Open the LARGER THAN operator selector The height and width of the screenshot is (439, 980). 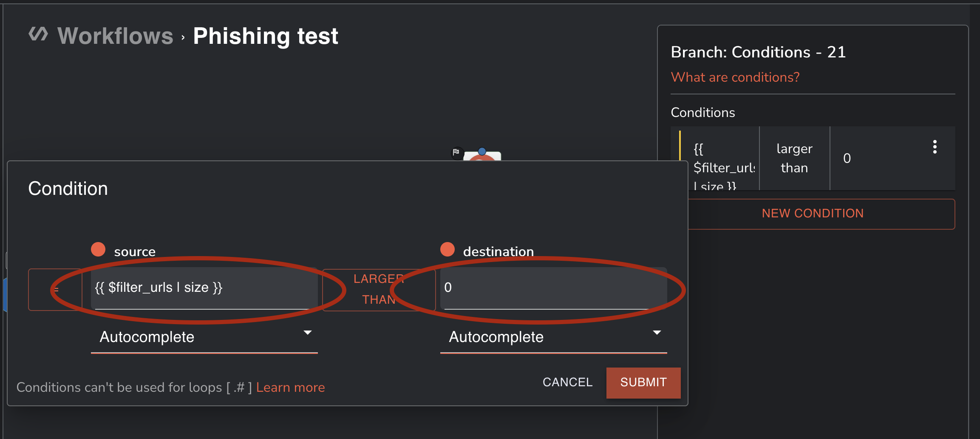click(379, 289)
